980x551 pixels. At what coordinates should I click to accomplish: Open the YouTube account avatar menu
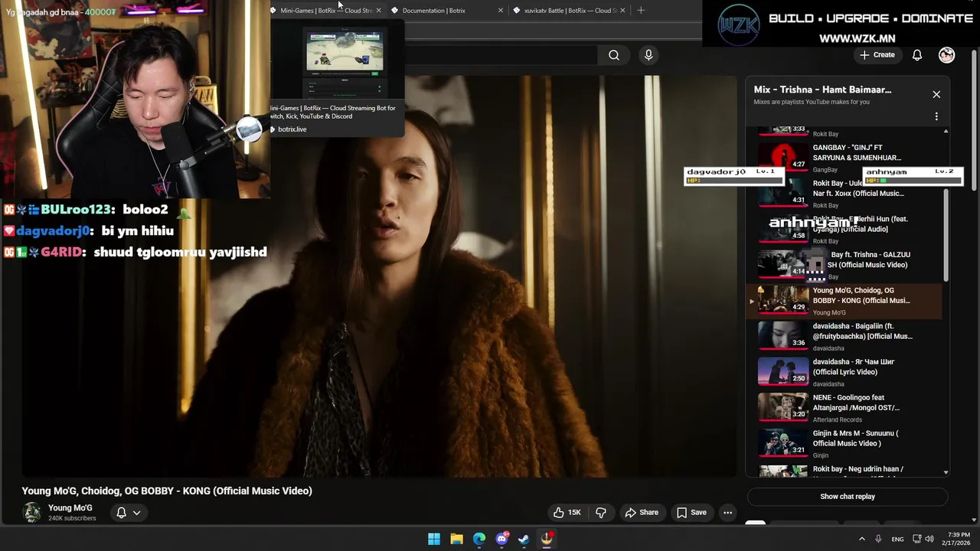tap(947, 55)
